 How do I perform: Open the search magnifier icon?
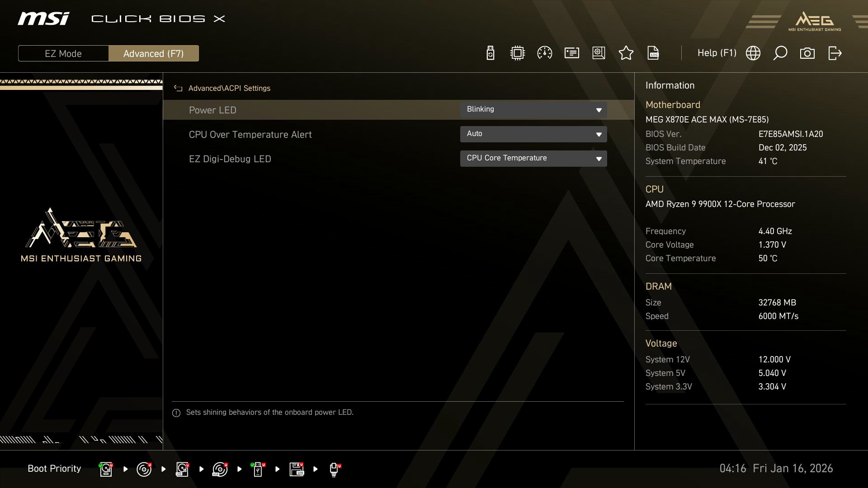tap(780, 53)
